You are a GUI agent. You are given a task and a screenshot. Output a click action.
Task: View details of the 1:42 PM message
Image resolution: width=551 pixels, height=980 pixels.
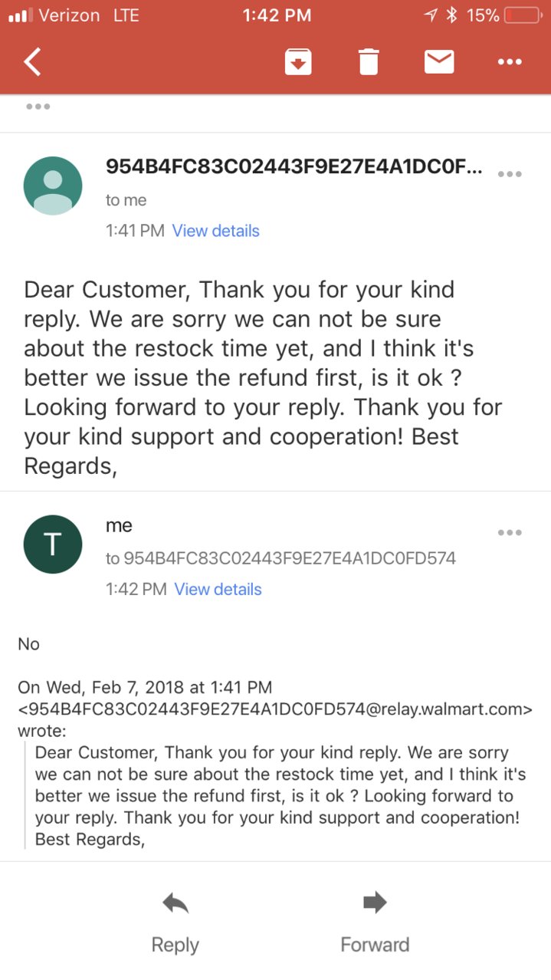(x=218, y=590)
